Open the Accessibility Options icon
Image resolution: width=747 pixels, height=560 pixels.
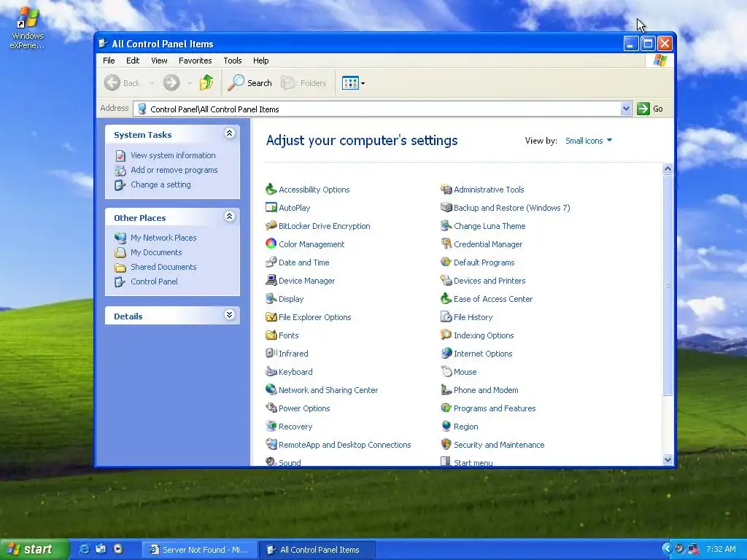pos(271,190)
